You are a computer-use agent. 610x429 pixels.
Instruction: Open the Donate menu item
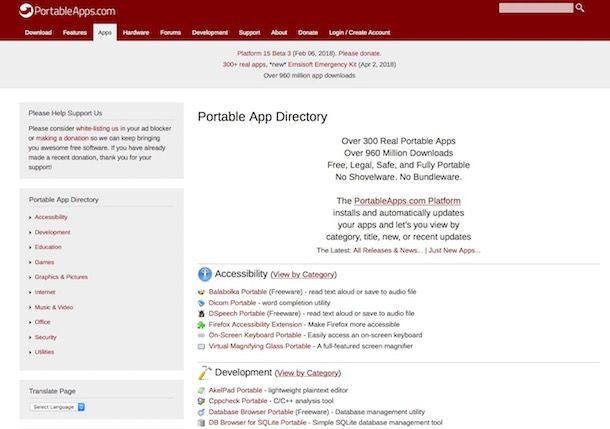(308, 33)
